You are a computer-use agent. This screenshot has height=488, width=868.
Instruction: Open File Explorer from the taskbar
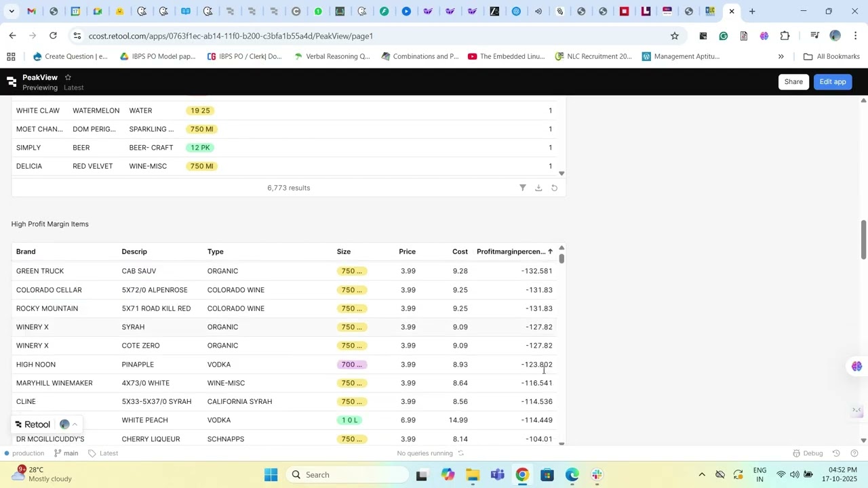473,474
